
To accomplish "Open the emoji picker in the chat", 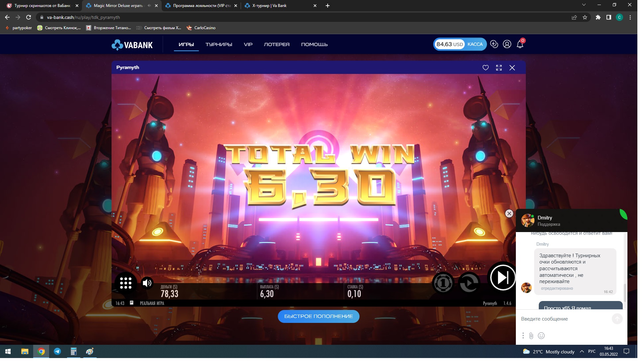I will tap(541, 335).
